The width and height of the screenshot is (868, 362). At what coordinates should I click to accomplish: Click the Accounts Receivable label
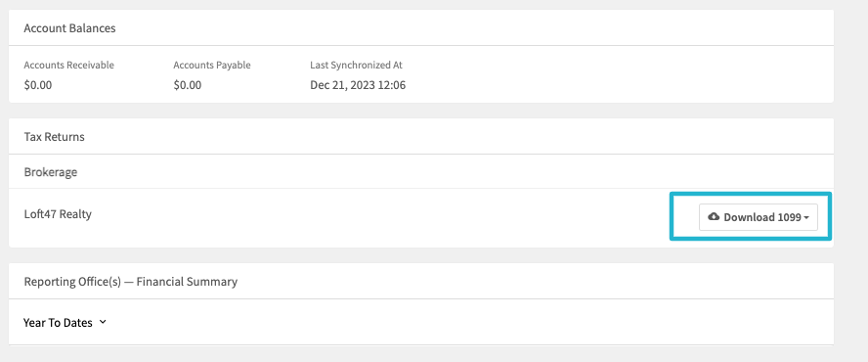(68, 65)
